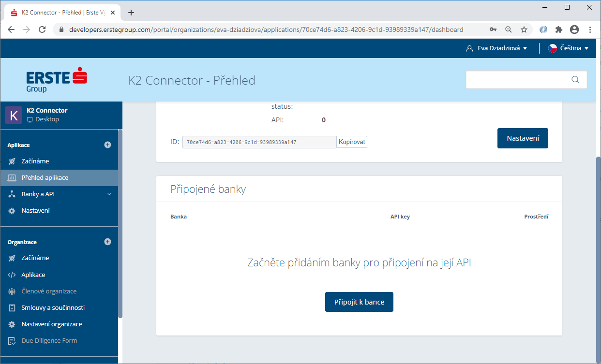Viewport: 601px width, 364px height.
Task: Open the browser extensions puzzle icon
Action: pyautogui.click(x=559, y=29)
